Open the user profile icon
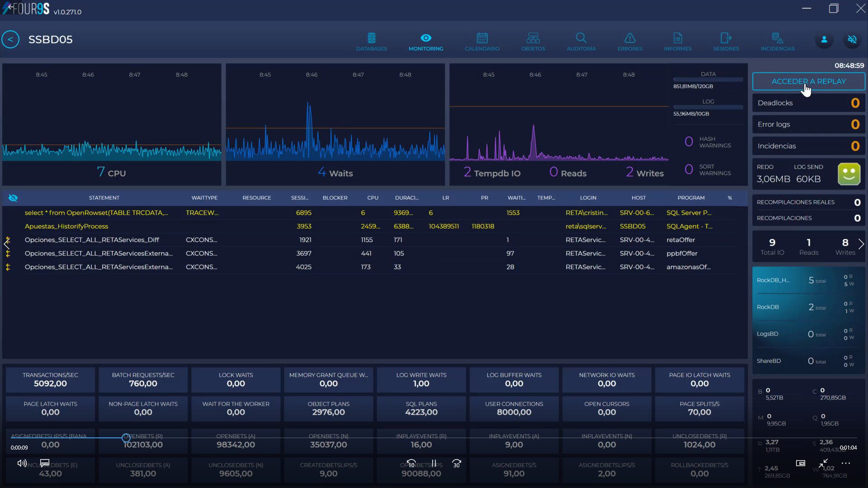This screenshot has width=868, height=488. (x=824, y=39)
